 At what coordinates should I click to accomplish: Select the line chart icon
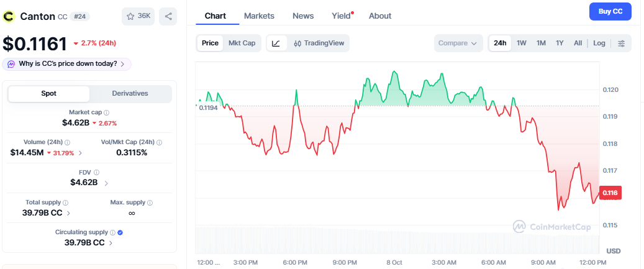click(276, 43)
